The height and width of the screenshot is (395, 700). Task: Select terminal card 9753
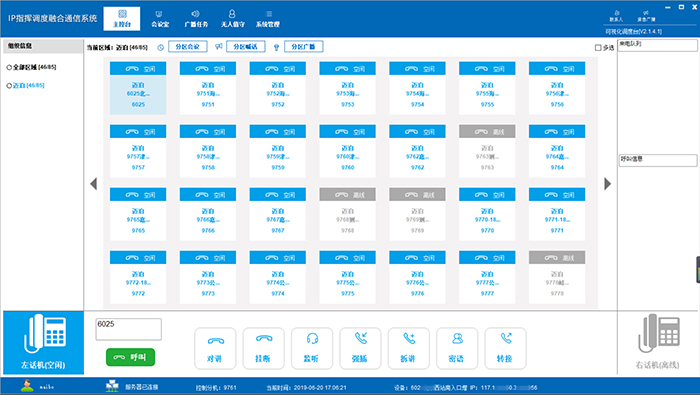(347, 88)
